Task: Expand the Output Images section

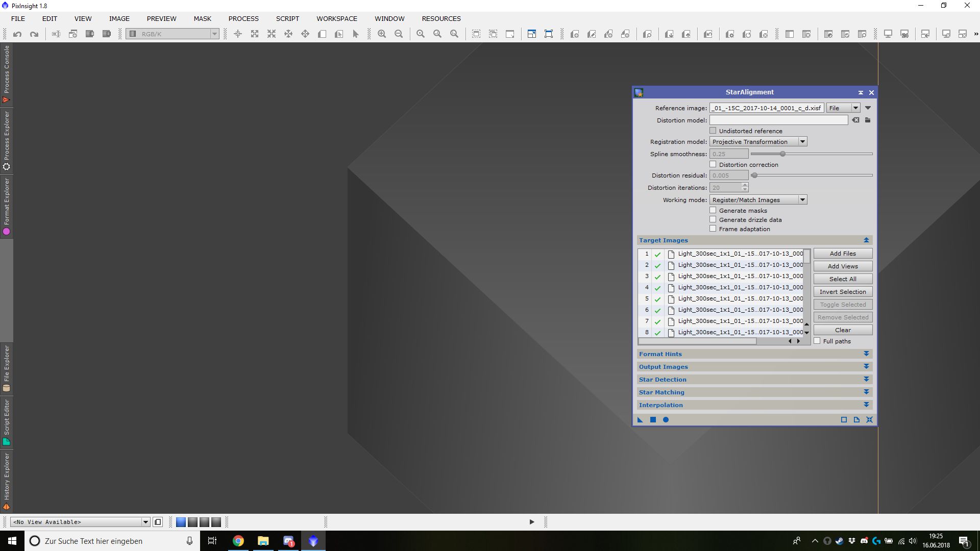Action: pos(866,367)
